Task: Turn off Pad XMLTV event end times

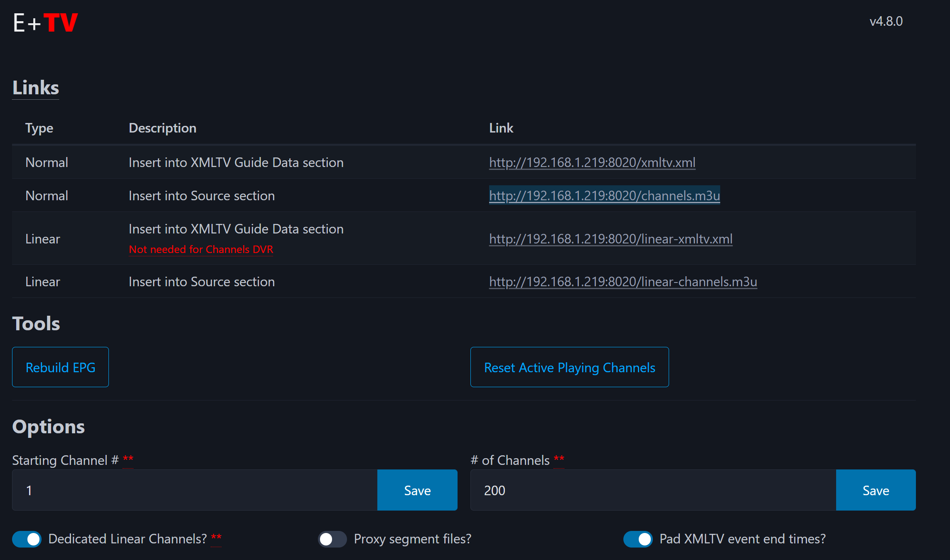Action: click(x=638, y=539)
